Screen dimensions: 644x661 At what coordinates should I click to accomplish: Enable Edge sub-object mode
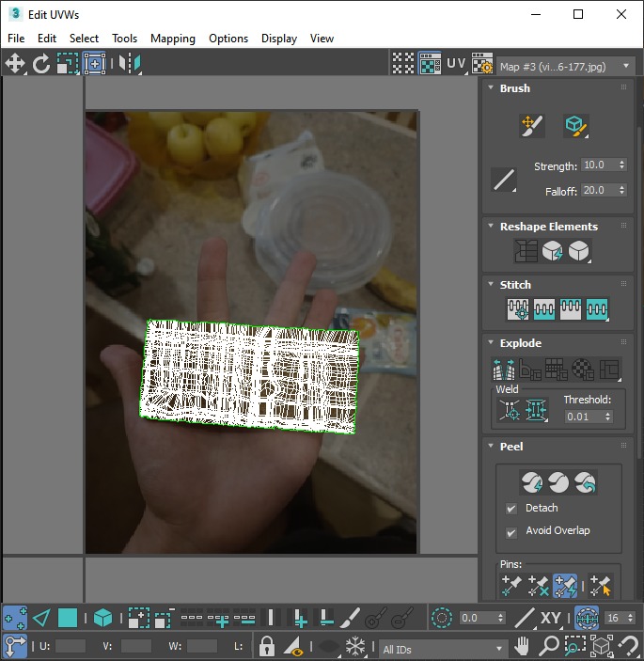(x=41, y=618)
